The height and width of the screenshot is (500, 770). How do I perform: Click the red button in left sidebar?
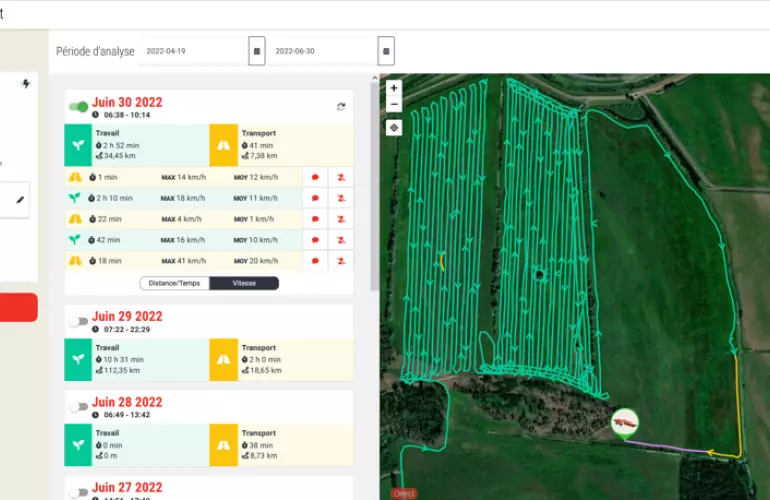[x=19, y=307]
